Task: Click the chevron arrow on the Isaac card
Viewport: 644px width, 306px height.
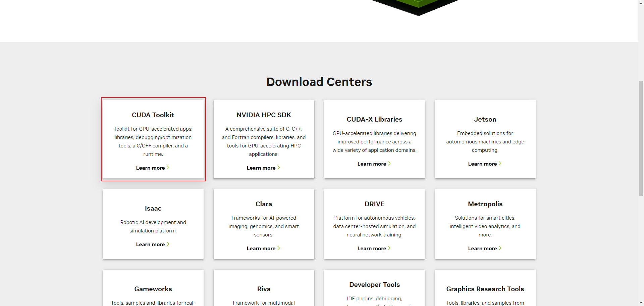Action: [168, 244]
